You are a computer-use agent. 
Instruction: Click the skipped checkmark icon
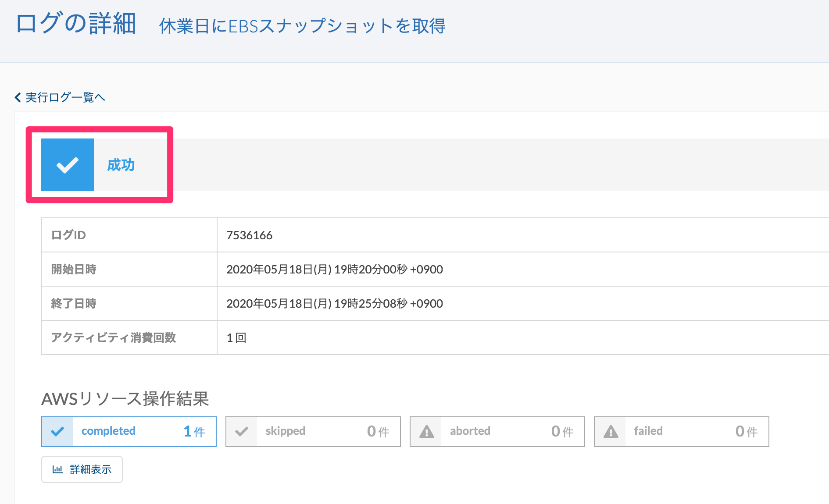click(x=242, y=432)
